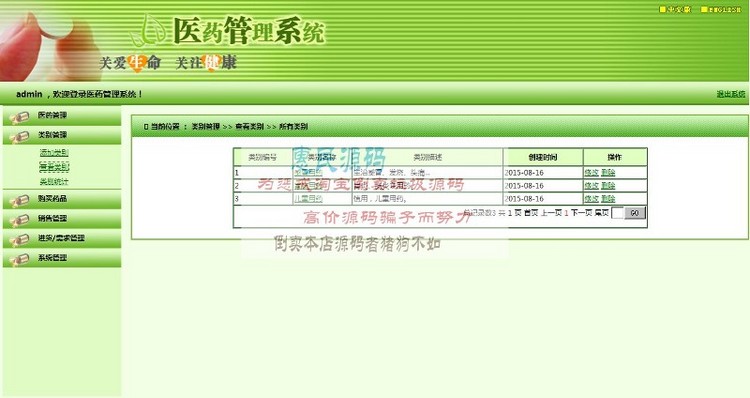Click the 创建时间 column header

[x=543, y=157]
